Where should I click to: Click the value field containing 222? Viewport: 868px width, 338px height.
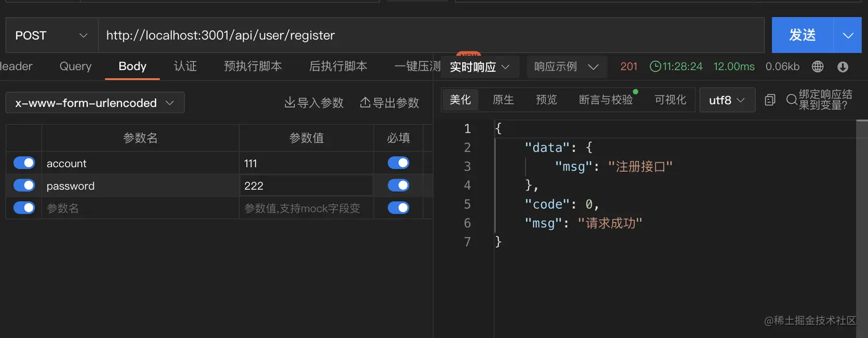[306, 186]
